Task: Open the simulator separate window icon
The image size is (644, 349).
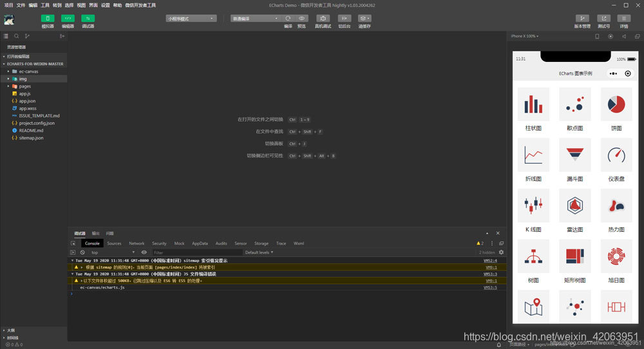Action: coord(638,37)
